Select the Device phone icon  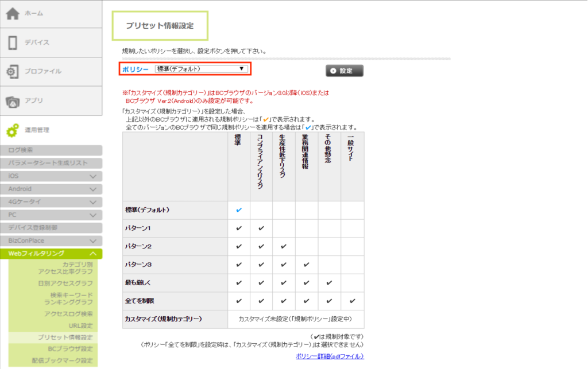pos(13,42)
